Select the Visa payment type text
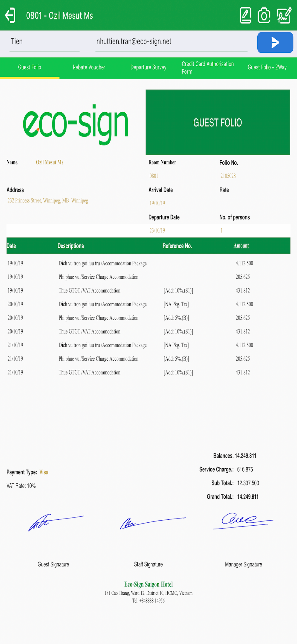 click(44, 472)
